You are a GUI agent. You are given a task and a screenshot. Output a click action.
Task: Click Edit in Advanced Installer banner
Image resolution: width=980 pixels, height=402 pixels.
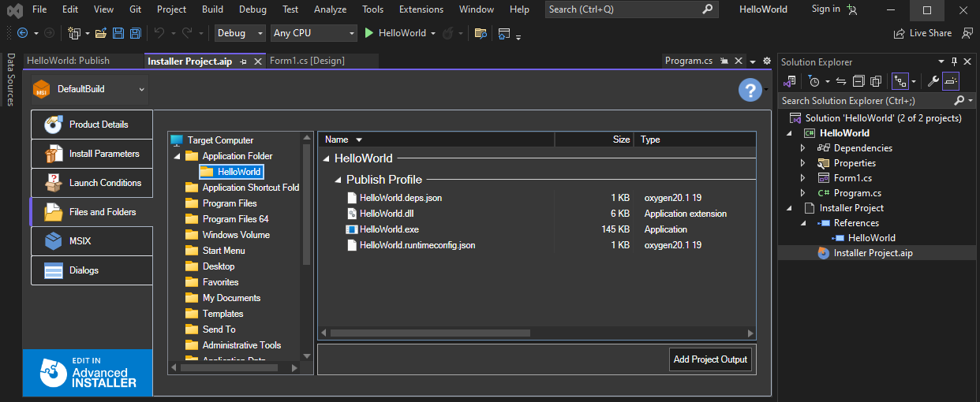tap(88, 373)
